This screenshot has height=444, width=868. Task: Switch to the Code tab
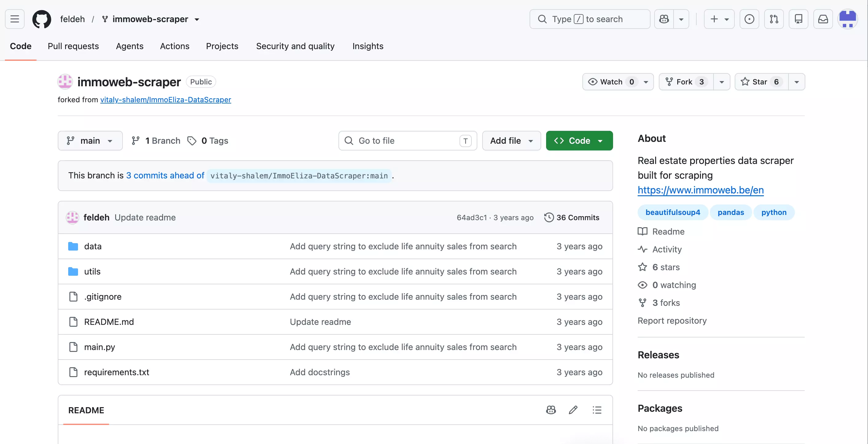coord(21,46)
